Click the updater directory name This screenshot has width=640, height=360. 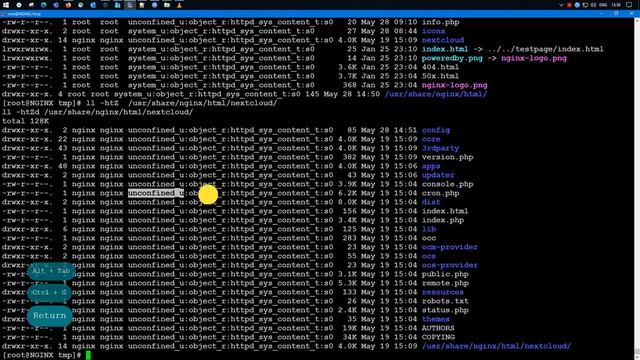click(438, 175)
